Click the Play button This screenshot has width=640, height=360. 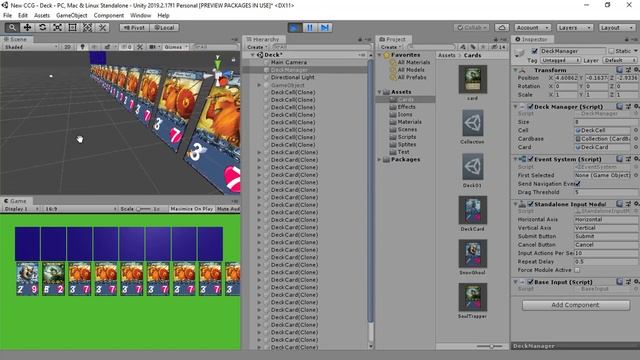pos(295,27)
